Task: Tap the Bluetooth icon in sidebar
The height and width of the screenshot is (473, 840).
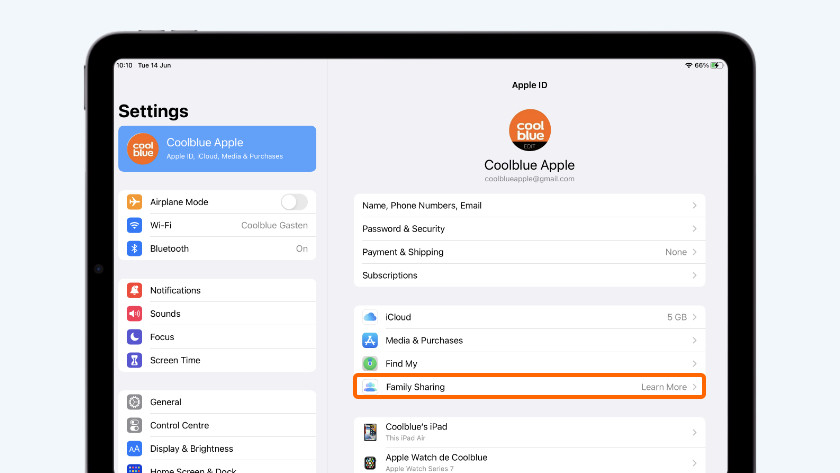Action: coord(134,248)
